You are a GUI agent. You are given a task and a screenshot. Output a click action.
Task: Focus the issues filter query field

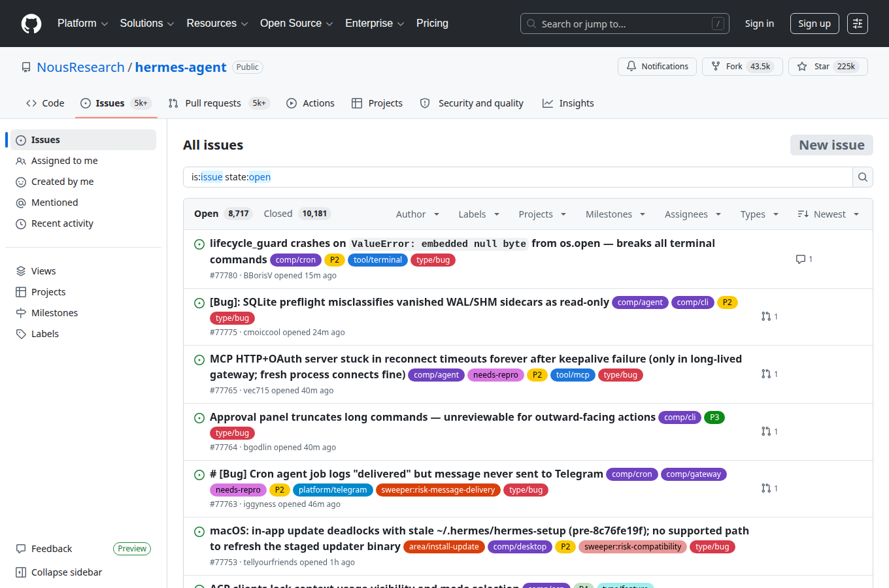point(518,177)
